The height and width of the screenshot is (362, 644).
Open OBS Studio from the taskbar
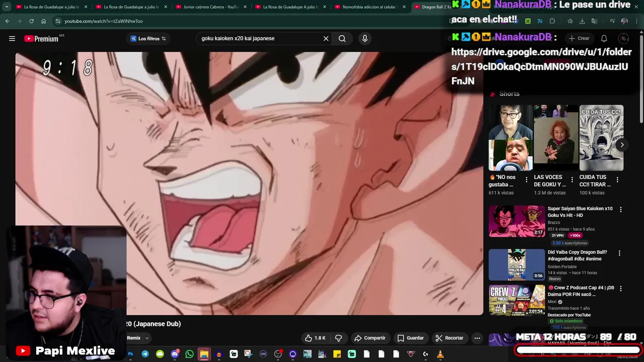[x=278, y=354]
